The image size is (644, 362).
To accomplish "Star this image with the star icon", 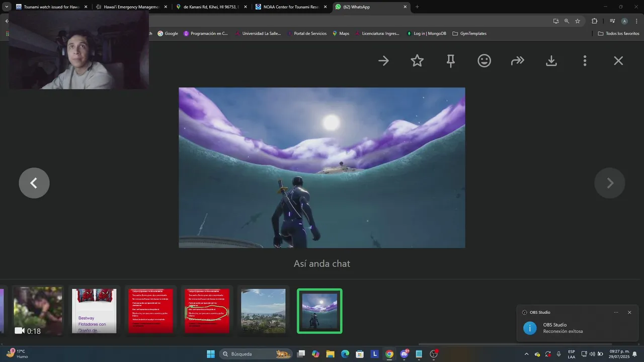I will (x=417, y=61).
